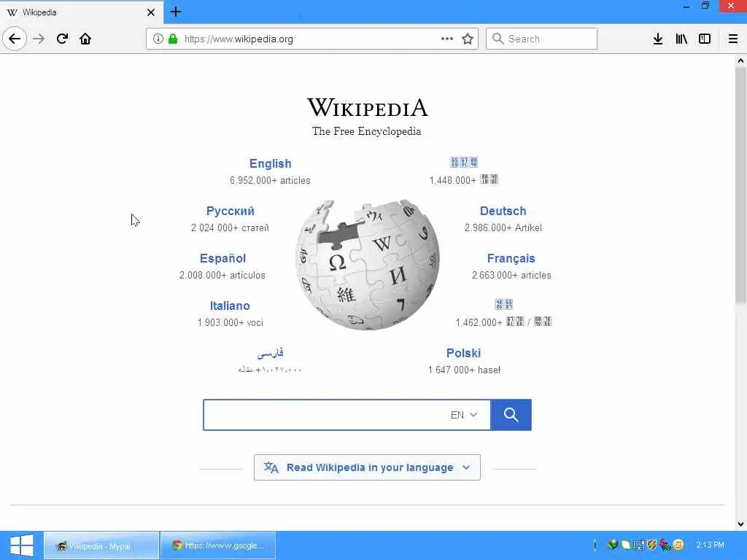Viewport: 747px width, 560px height.
Task: Click the shield icon in system tray
Action: 651,544
